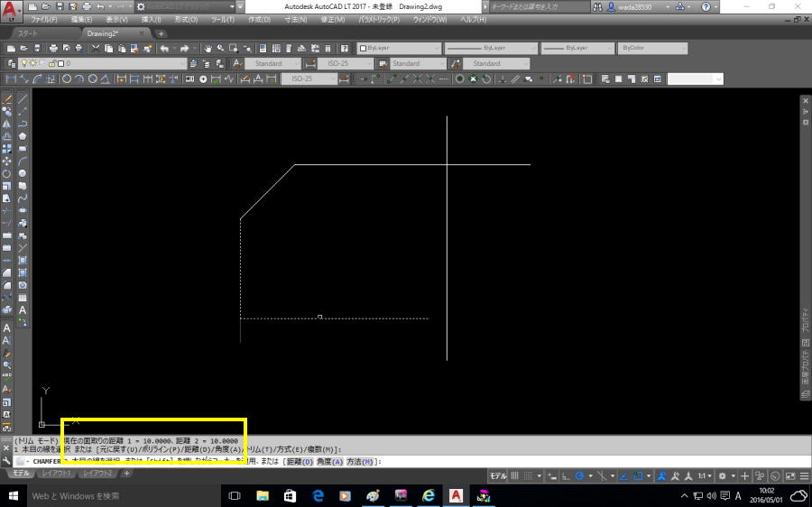Click the モデル button in status bar
The image size is (812, 507).
point(498,476)
